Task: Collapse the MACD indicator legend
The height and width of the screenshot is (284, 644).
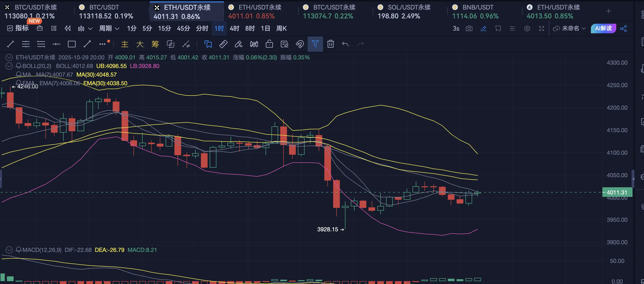Action: [x=9, y=250]
